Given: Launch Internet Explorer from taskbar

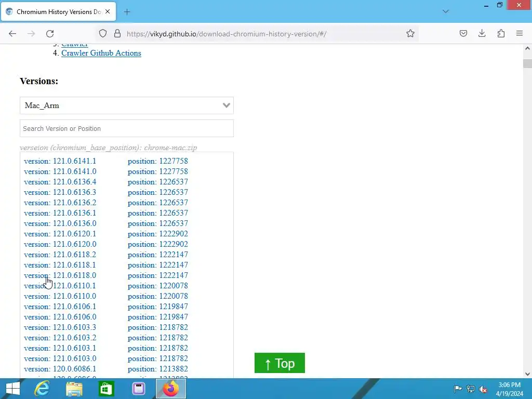Looking at the screenshot, I should tap(42, 389).
